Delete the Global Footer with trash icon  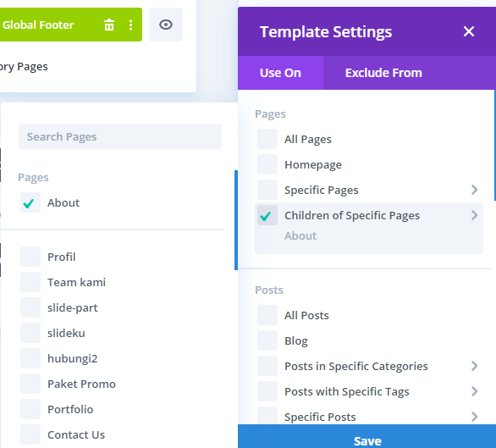(x=109, y=25)
